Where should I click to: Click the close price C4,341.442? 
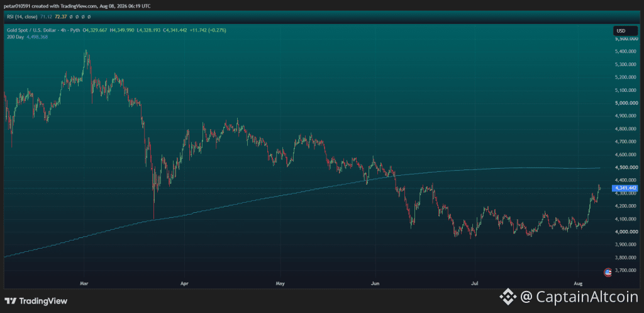[x=175, y=30]
